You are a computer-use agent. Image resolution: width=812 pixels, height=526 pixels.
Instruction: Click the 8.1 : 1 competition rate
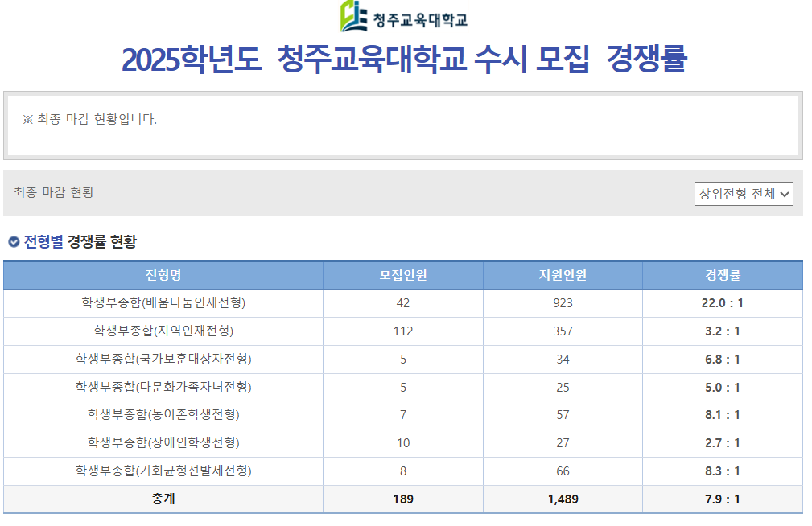[723, 415]
